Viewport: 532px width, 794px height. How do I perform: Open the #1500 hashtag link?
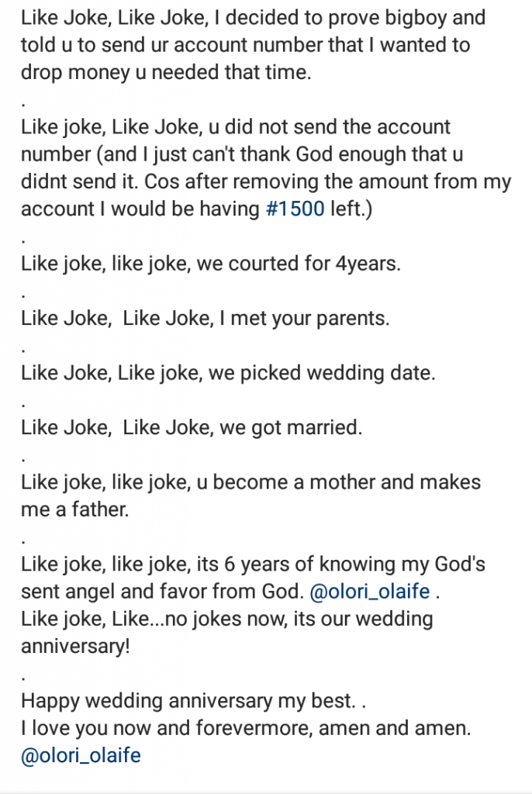(x=295, y=209)
